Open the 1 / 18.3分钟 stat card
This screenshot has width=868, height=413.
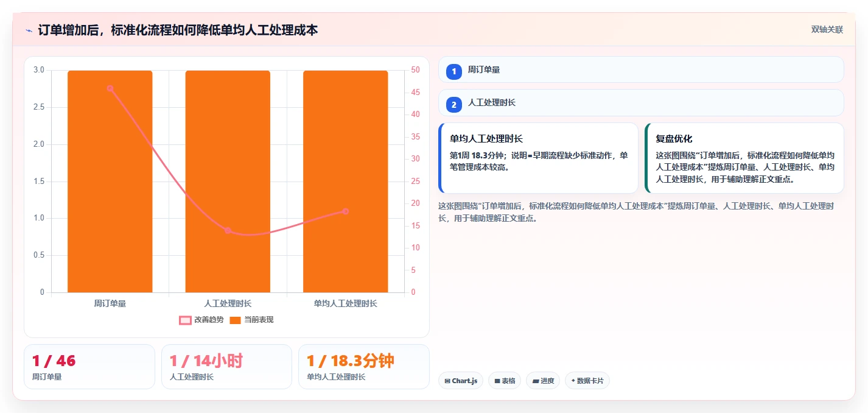[x=364, y=367]
